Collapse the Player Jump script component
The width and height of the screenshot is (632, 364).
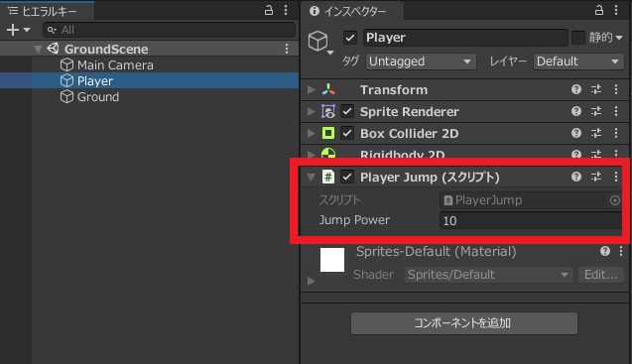click(x=311, y=177)
